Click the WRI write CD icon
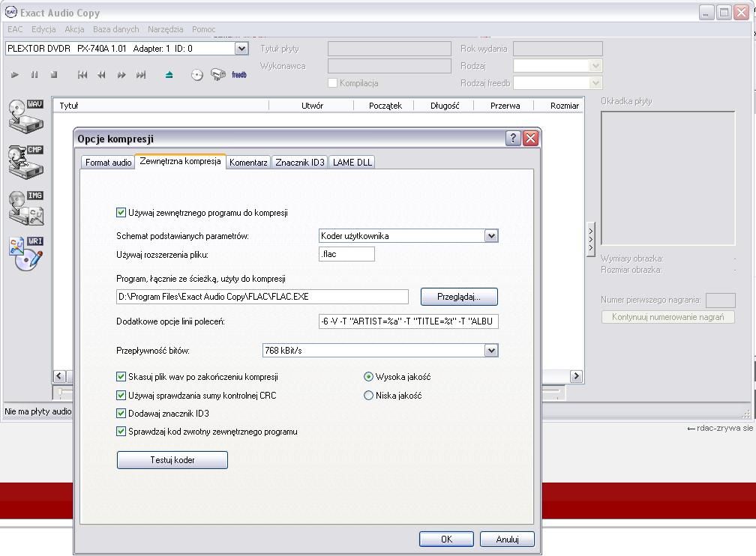 26,253
